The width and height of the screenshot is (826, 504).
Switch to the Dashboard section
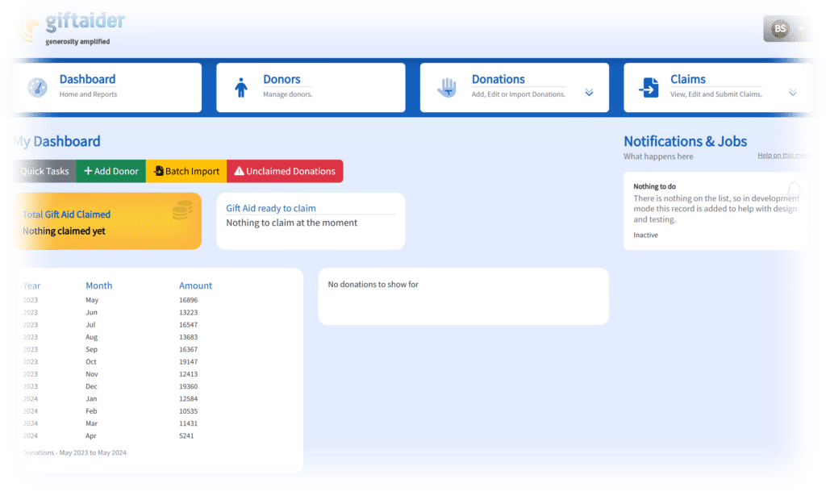pyautogui.click(x=88, y=78)
